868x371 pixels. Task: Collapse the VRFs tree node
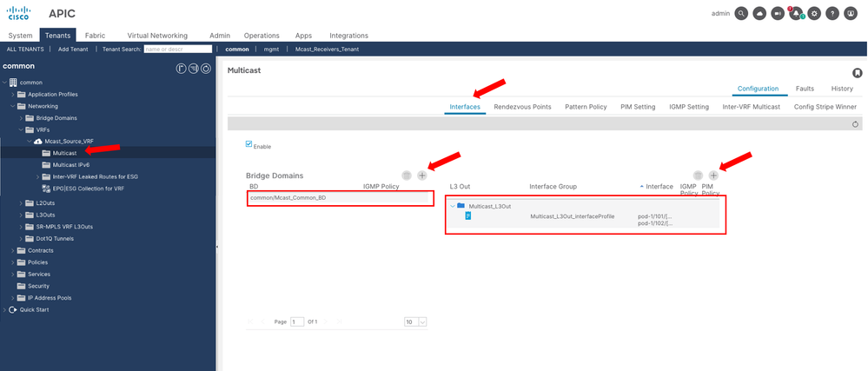click(x=21, y=129)
